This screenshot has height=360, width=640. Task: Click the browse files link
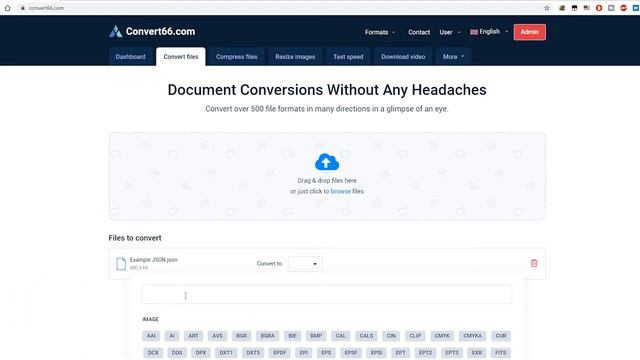click(340, 191)
